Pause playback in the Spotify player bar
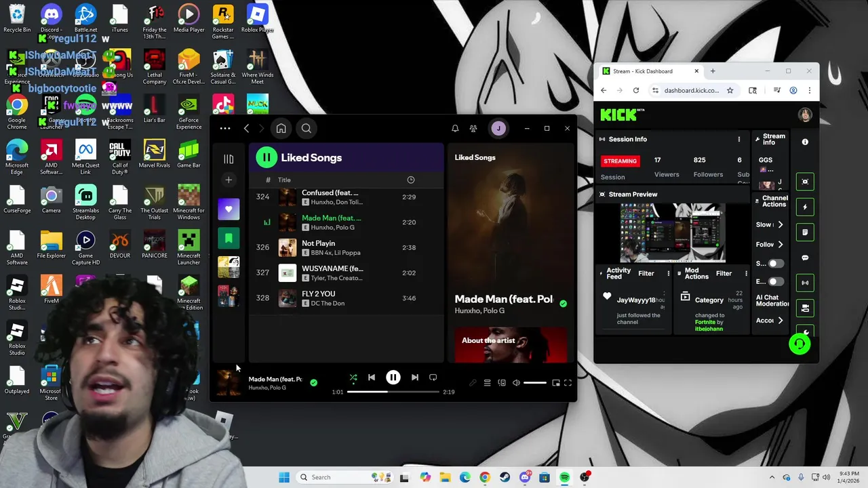Viewport: 868px width, 488px height. pyautogui.click(x=393, y=378)
